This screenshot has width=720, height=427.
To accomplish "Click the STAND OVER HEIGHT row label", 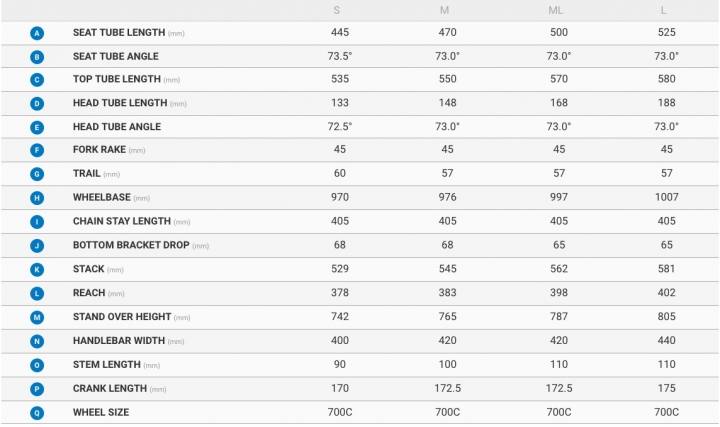I will coord(122,317).
